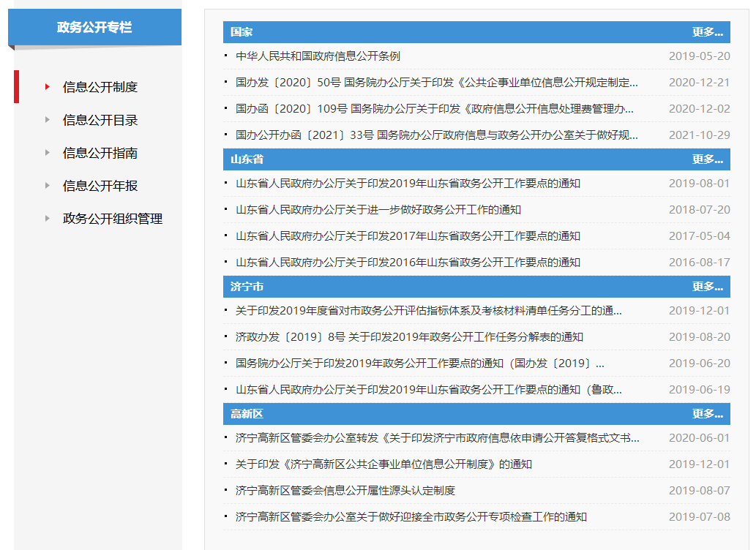756x550 pixels.
Task: Show more in 国家 section
Action: point(707,32)
